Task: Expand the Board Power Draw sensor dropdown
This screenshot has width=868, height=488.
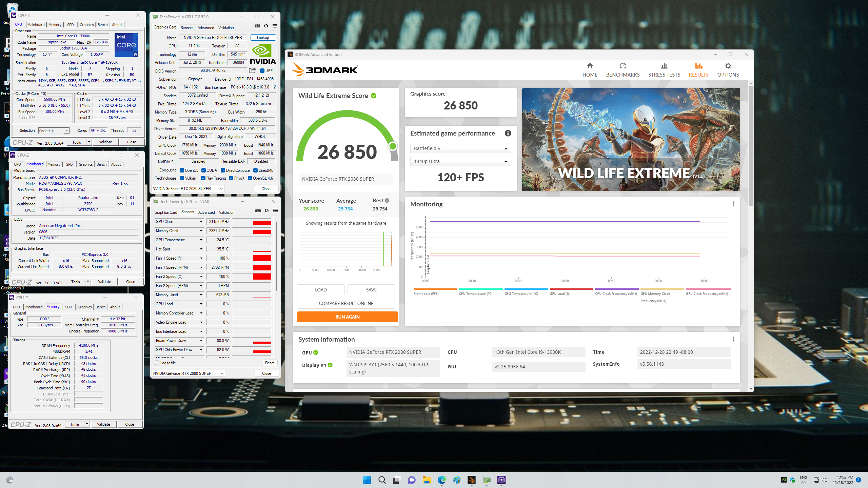Action: pos(201,341)
